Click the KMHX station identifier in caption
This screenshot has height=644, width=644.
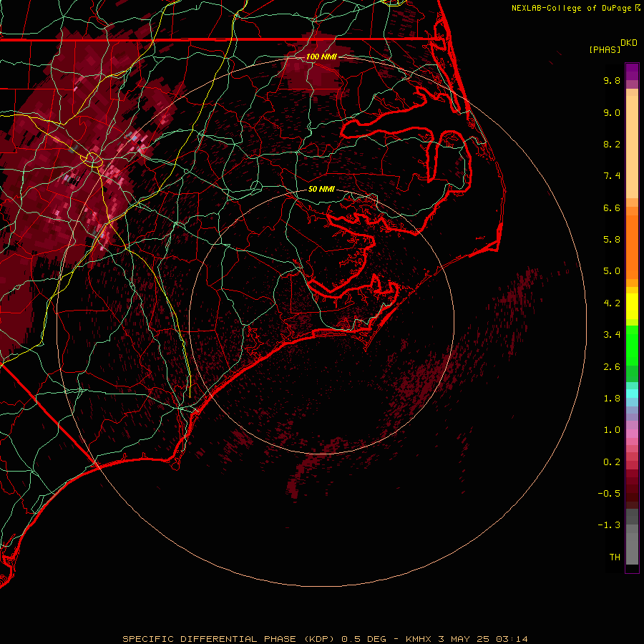pos(418,639)
